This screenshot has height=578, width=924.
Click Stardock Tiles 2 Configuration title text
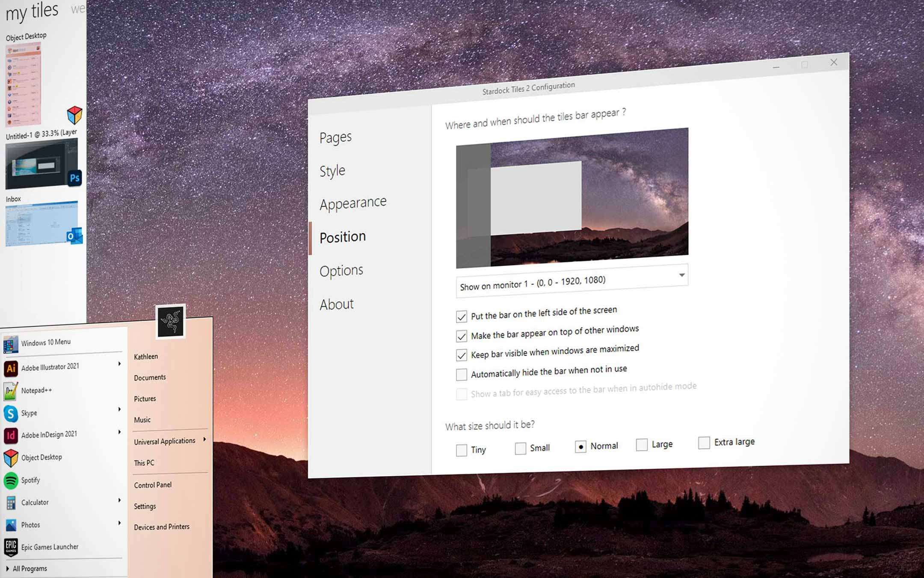[x=529, y=88]
